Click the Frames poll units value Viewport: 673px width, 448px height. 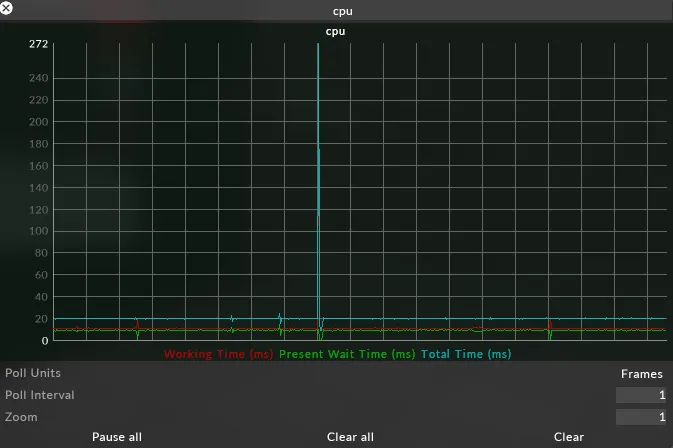(642, 374)
